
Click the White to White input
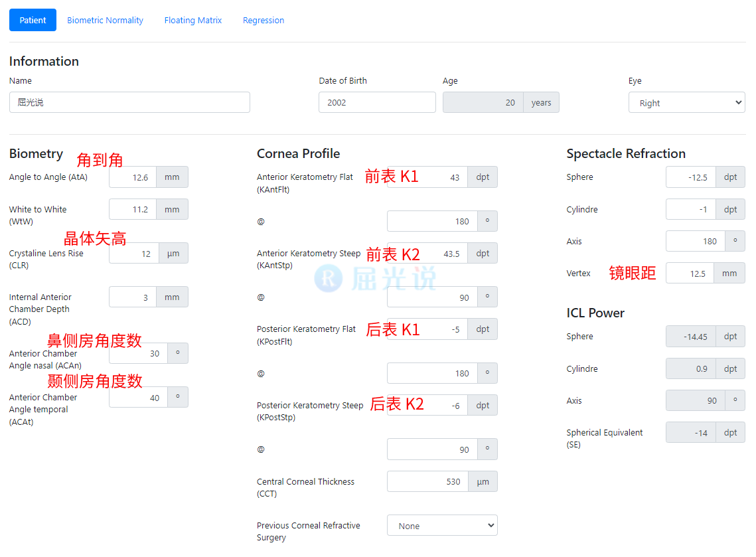tap(133, 209)
